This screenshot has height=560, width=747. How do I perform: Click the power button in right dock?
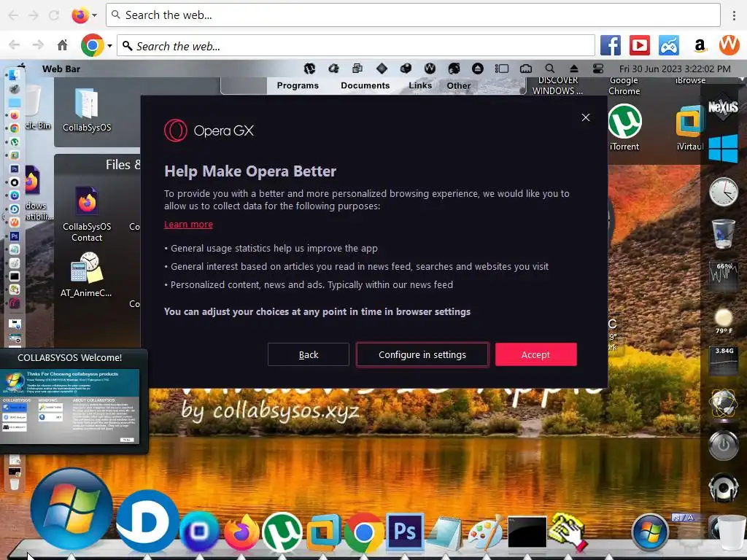pyautogui.click(x=723, y=446)
